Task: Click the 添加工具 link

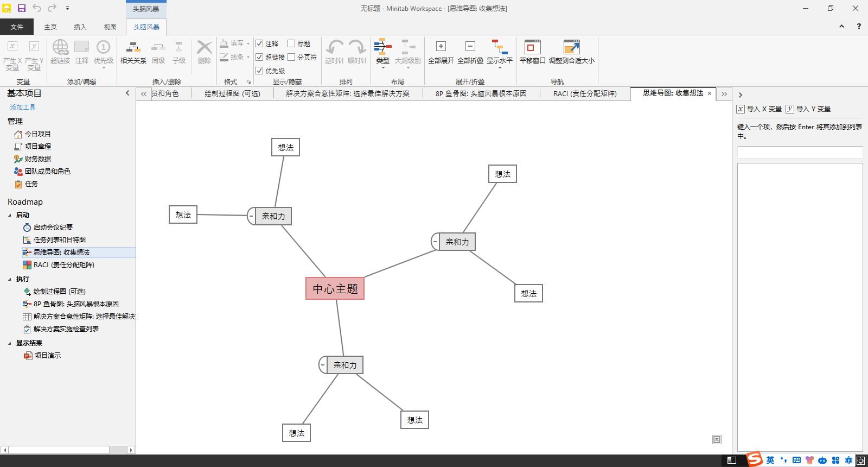Action: pos(23,108)
